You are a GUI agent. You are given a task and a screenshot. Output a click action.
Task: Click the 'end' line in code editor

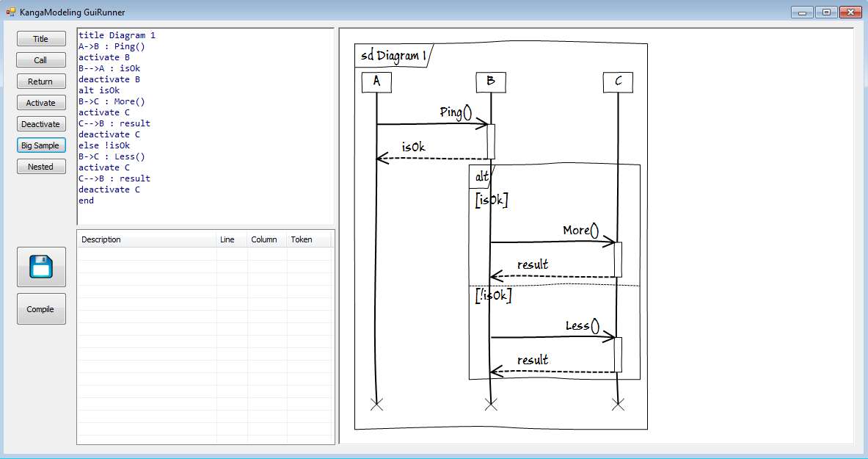pos(87,200)
